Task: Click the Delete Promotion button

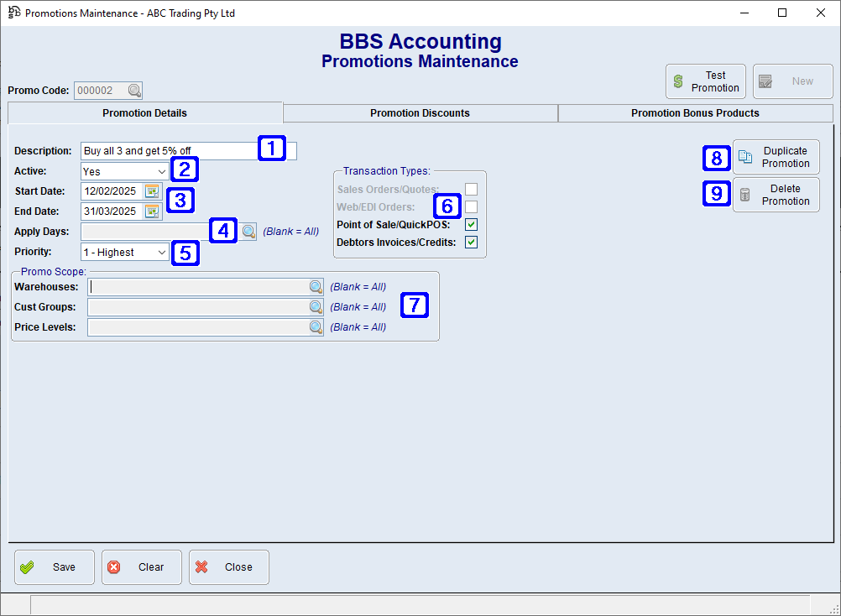Action: (776, 195)
